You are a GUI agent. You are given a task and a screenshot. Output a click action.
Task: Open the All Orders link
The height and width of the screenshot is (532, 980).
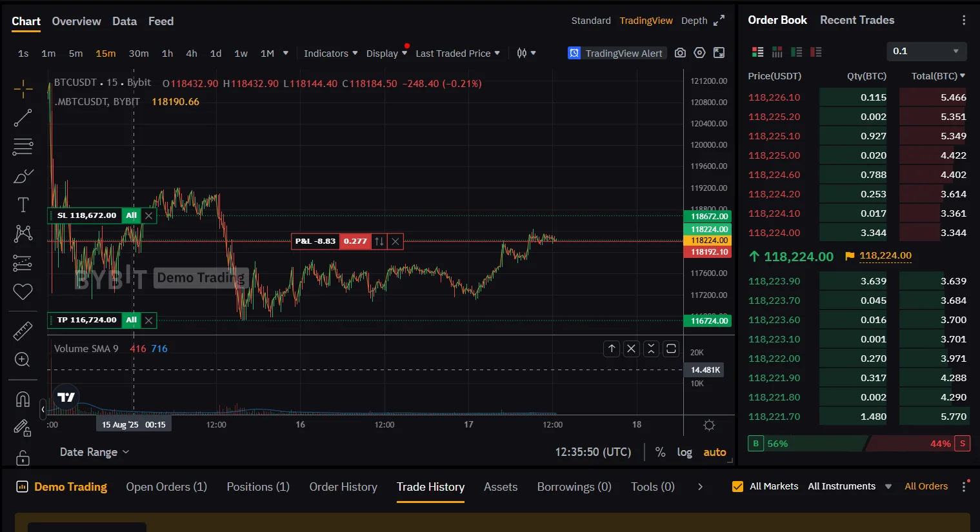click(x=926, y=486)
